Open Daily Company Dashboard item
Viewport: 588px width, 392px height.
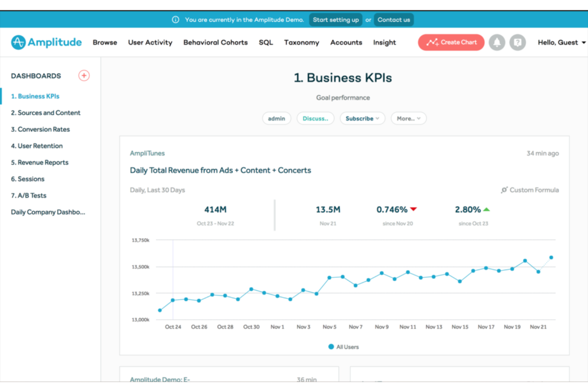[x=48, y=212]
